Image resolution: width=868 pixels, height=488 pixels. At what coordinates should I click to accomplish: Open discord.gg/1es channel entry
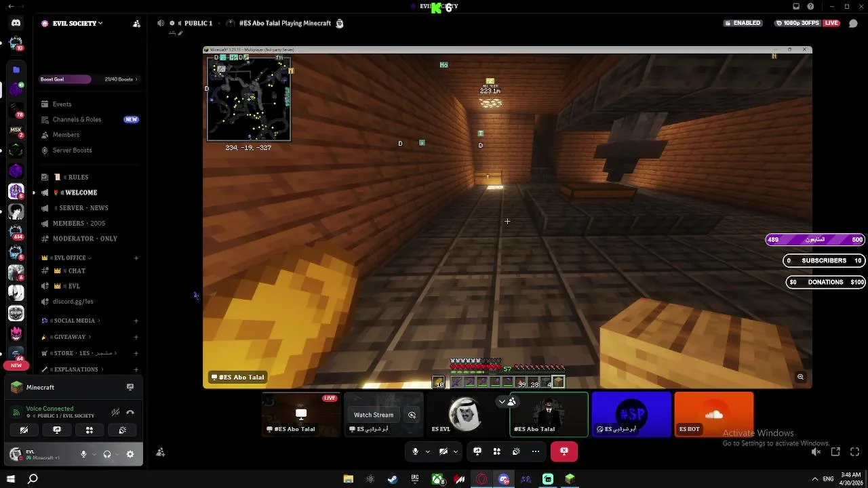pos(90,302)
